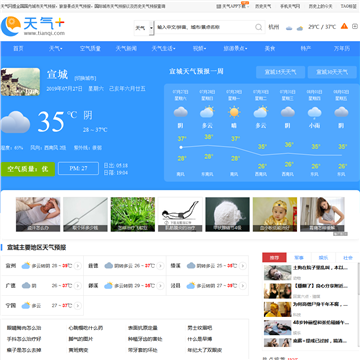Focus the city search input field
This screenshot has height=360, width=360.
(x=205, y=27)
